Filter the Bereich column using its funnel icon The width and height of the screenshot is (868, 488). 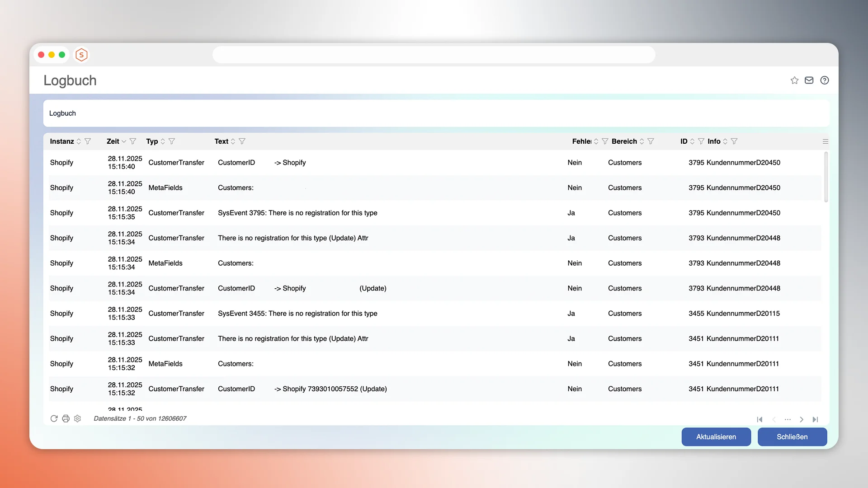[x=651, y=141]
